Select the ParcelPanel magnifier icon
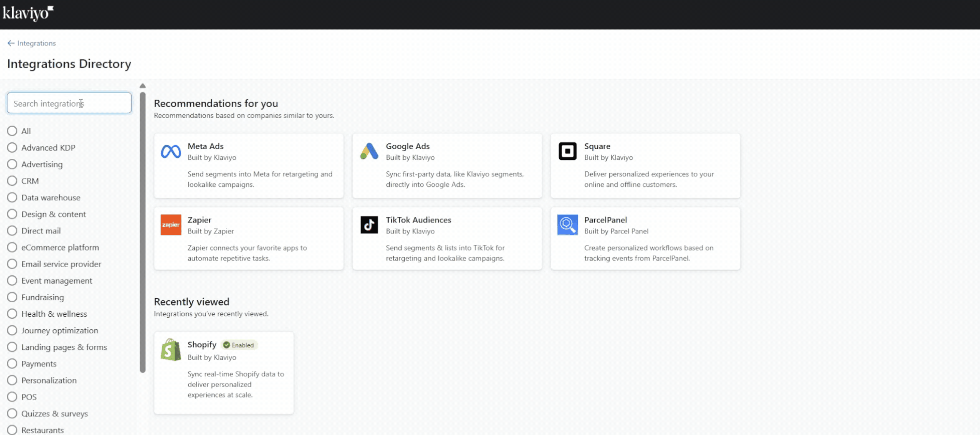980x435 pixels. click(567, 224)
